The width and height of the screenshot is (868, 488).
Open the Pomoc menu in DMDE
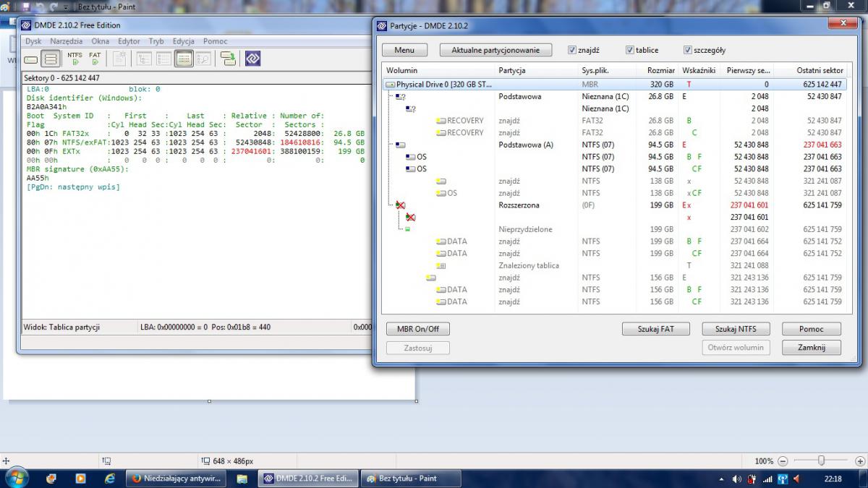pos(216,41)
